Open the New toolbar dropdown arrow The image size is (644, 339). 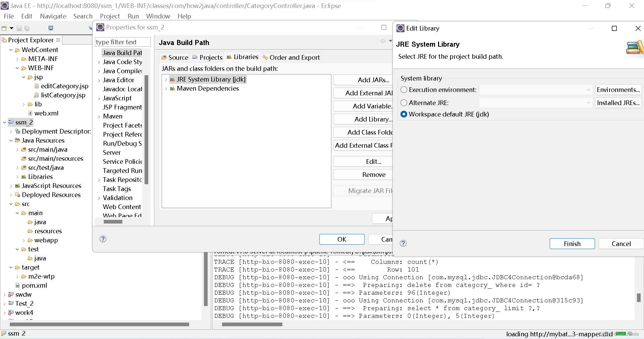11,28
